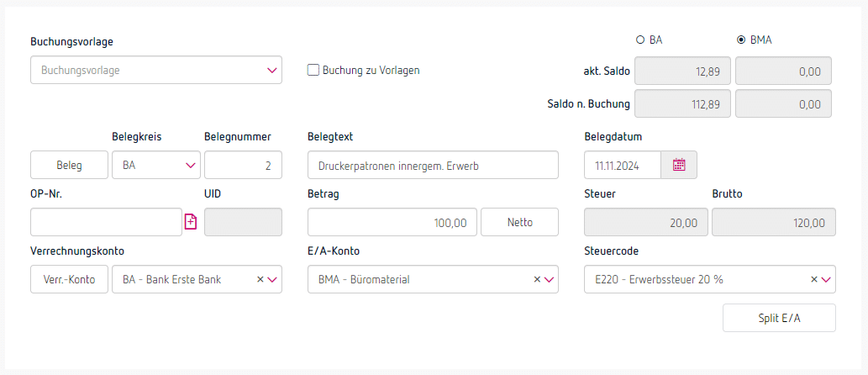
Task: Expand the Verrechnungskonto dropdown arrow
Action: (x=272, y=279)
